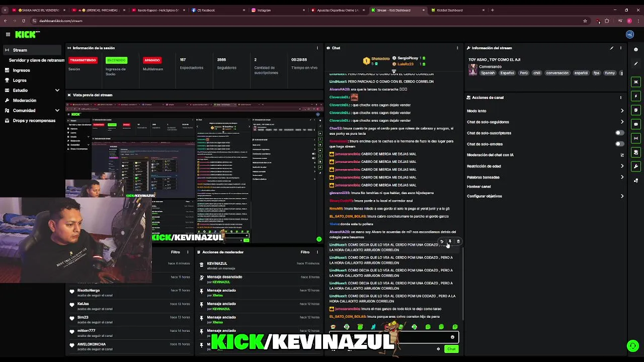Viewport: 644px width, 362px height.
Task: Toggle the wrench panel icon in right strip
Action: (636, 166)
